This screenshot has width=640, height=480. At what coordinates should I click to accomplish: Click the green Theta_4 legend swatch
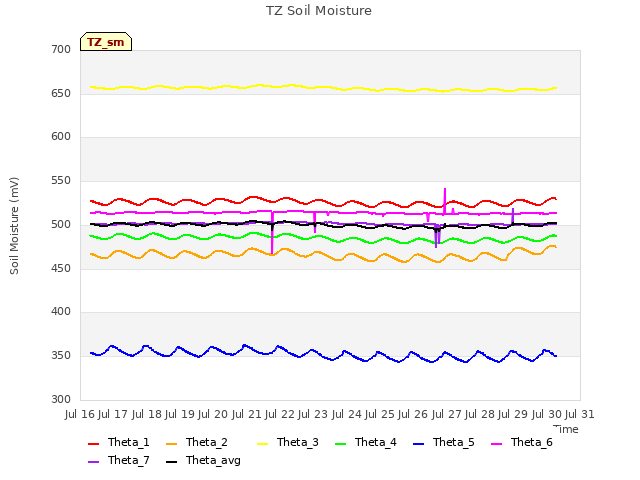click(340, 444)
